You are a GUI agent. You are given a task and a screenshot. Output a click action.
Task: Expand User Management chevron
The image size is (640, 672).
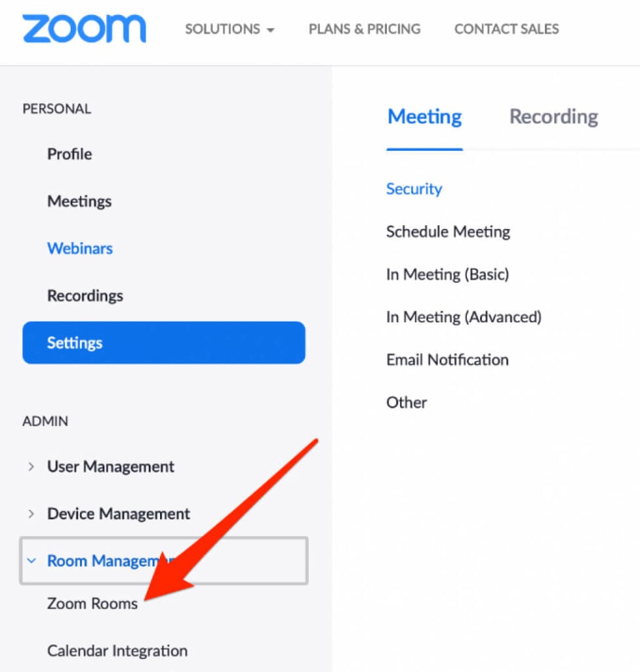tap(31, 467)
